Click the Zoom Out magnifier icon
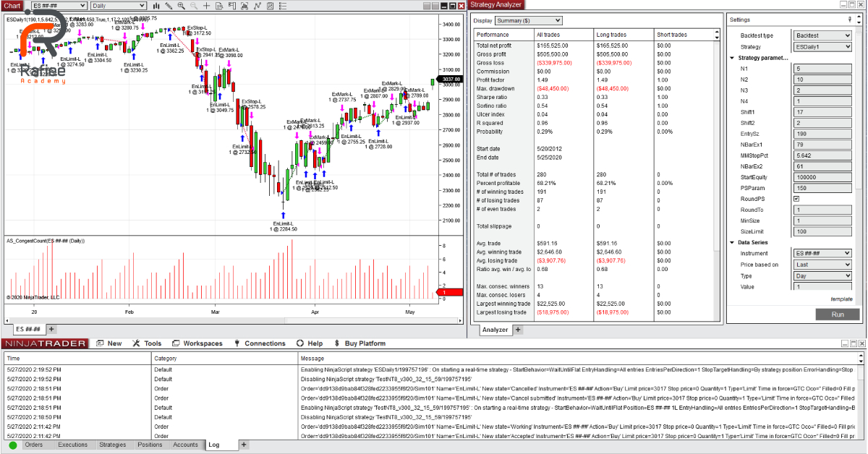 pyautogui.click(x=194, y=6)
